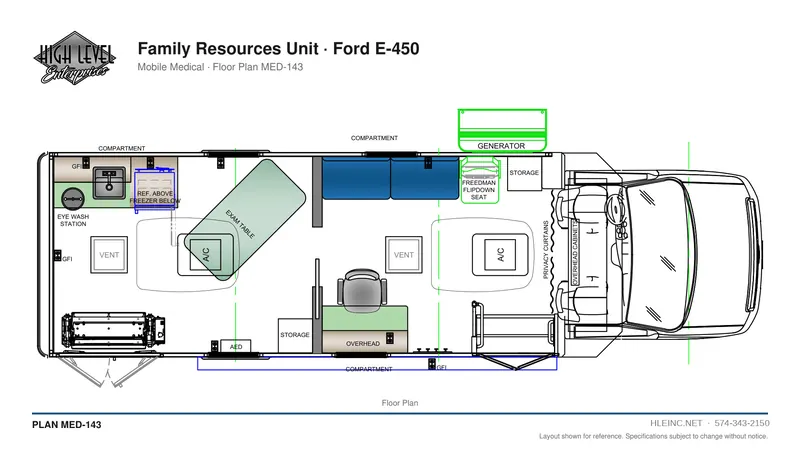Viewport: 800px width, 452px height.
Task: Click the Floor Plan caption
Action: 400,403
